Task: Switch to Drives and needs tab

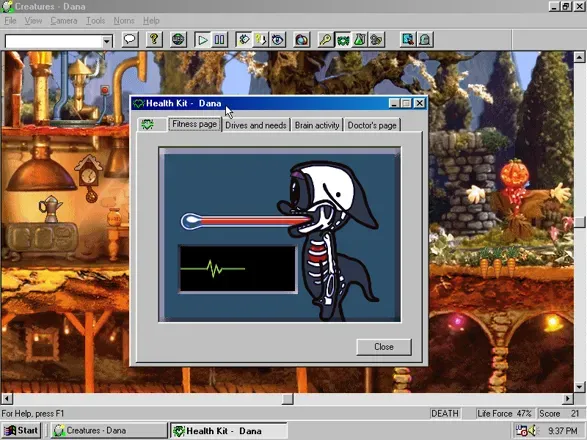Action: (256, 125)
